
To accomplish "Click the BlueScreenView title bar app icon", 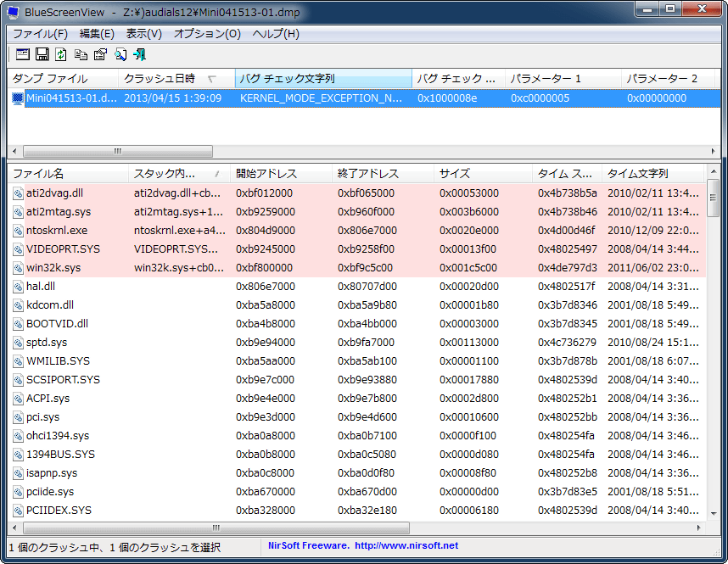I will tap(14, 12).
